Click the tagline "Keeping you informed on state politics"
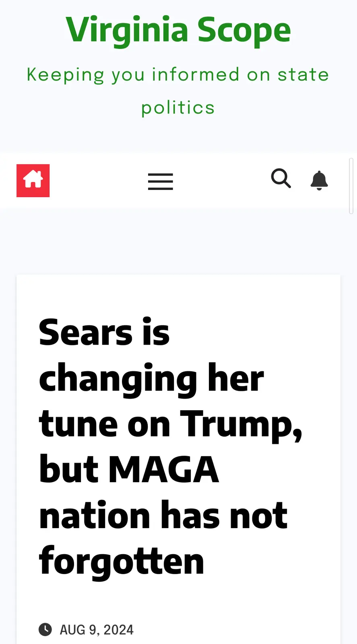The width and height of the screenshot is (357, 644). point(178,91)
